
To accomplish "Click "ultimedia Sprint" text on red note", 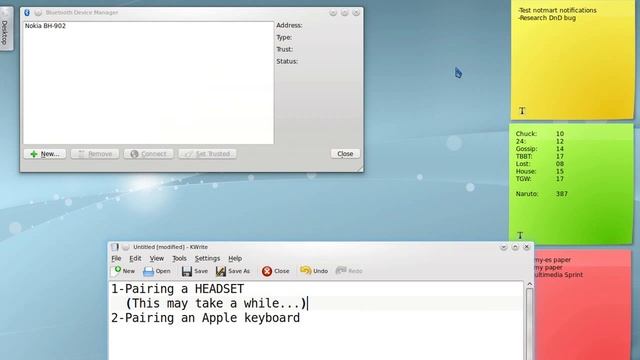I will tap(559, 275).
